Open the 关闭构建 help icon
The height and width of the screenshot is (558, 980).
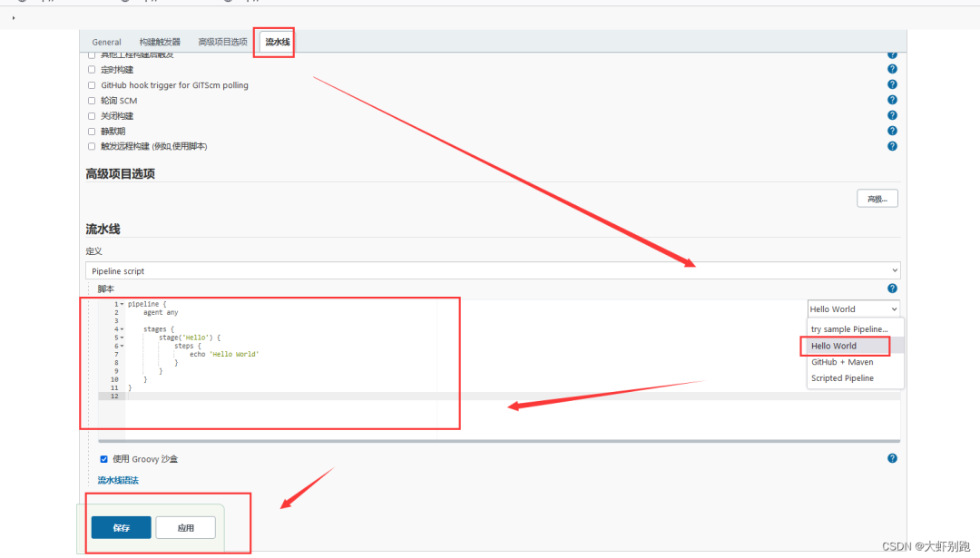tap(892, 115)
